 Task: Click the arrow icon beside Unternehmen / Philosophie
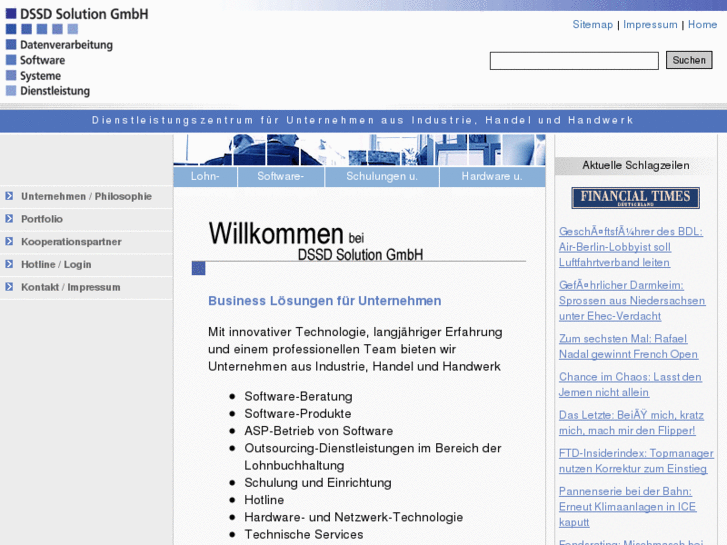coord(9,196)
